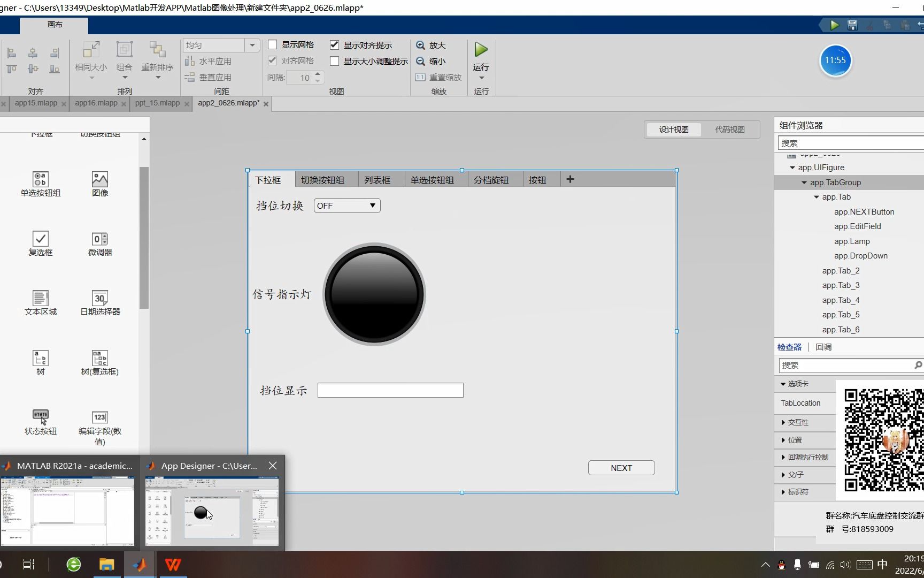Screen dimensions: 924x578
Task: Pick the Check Box component from library
Action: point(41,238)
